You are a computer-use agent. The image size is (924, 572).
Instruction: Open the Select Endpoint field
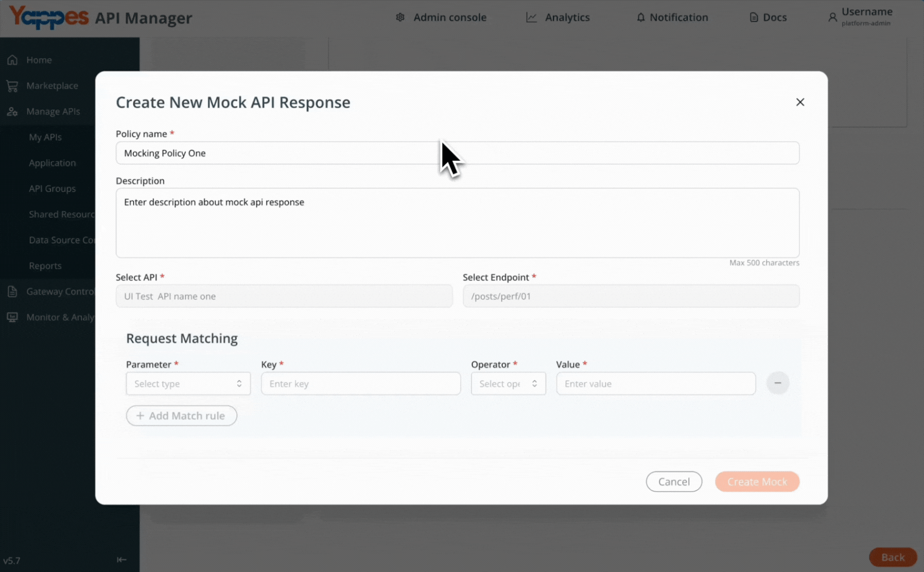(631, 296)
